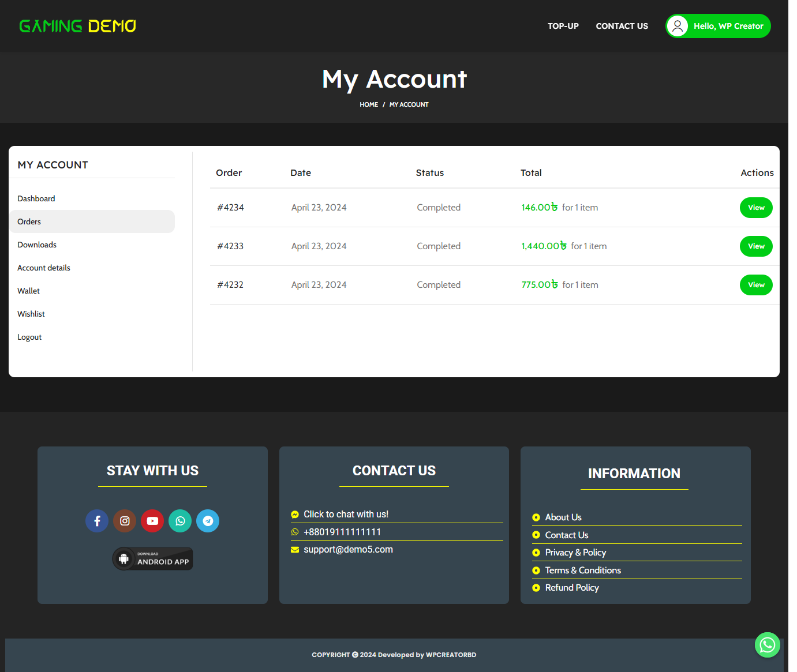The height and width of the screenshot is (672, 797).
Task: Click order number #4232 link
Action: point(230,285)
